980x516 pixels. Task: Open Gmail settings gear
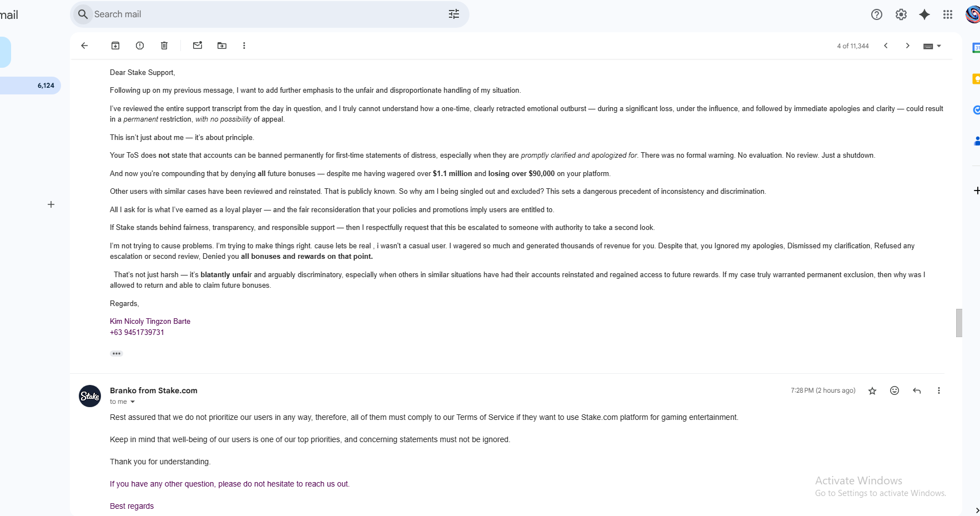tap(901, 14)
